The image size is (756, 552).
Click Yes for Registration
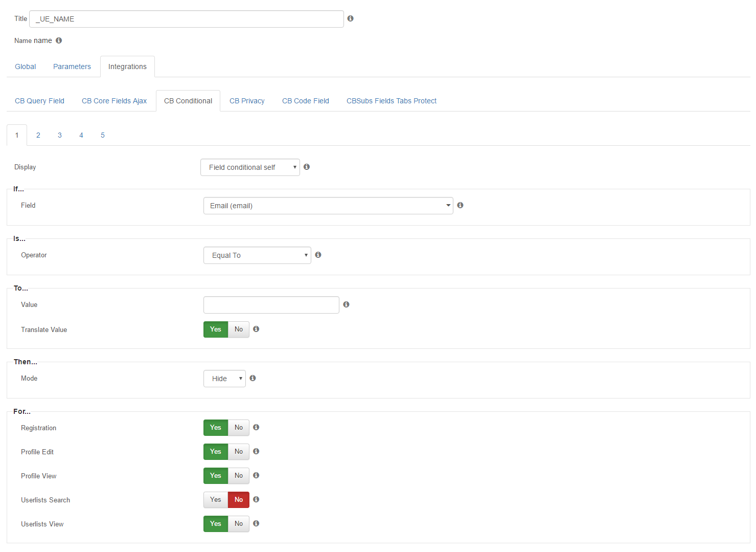pos(216,428)
